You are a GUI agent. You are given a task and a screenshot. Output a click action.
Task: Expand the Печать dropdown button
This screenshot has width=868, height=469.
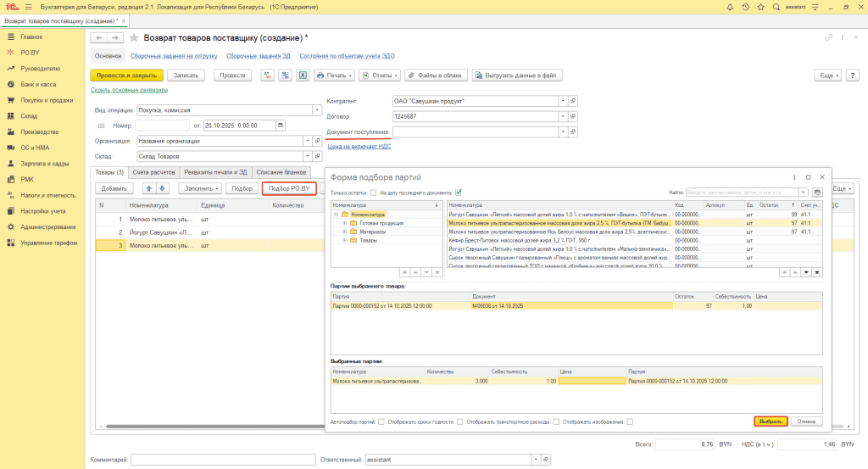[x=334, y=75]
